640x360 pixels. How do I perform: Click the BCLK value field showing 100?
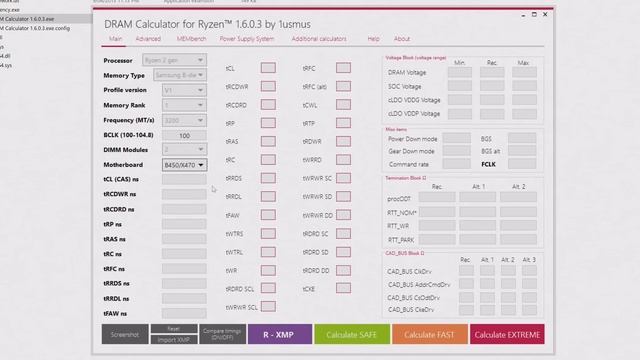184,135
